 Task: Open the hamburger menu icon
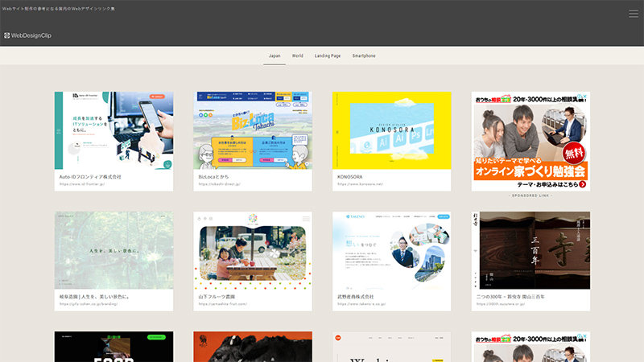634,14
